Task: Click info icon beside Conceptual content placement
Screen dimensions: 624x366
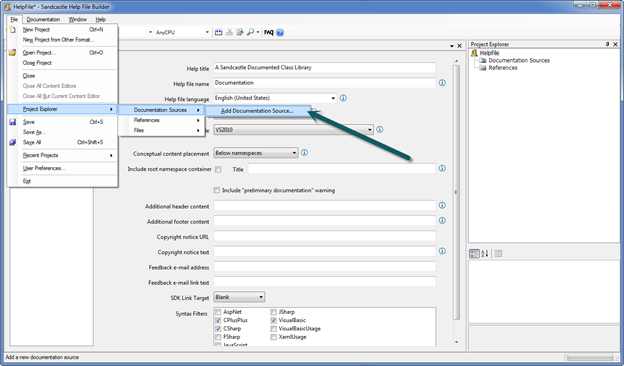Action: (x=304, y=153)
